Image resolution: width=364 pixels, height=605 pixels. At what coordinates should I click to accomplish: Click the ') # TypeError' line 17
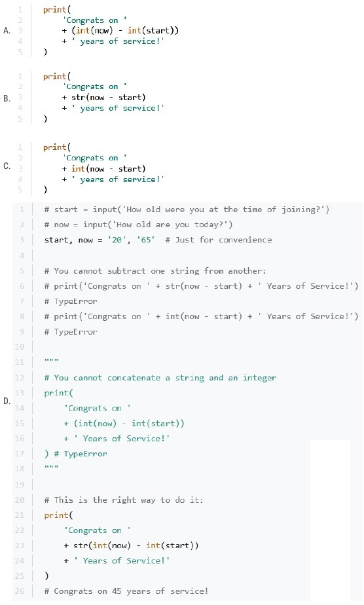coord(75,454)
